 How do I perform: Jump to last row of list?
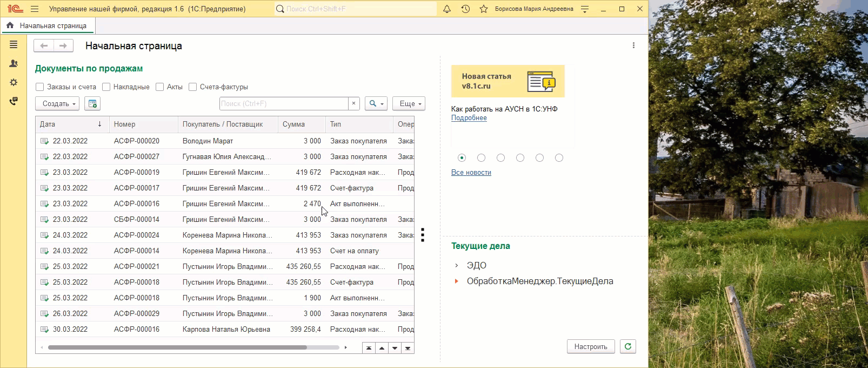tap(408, 348)
